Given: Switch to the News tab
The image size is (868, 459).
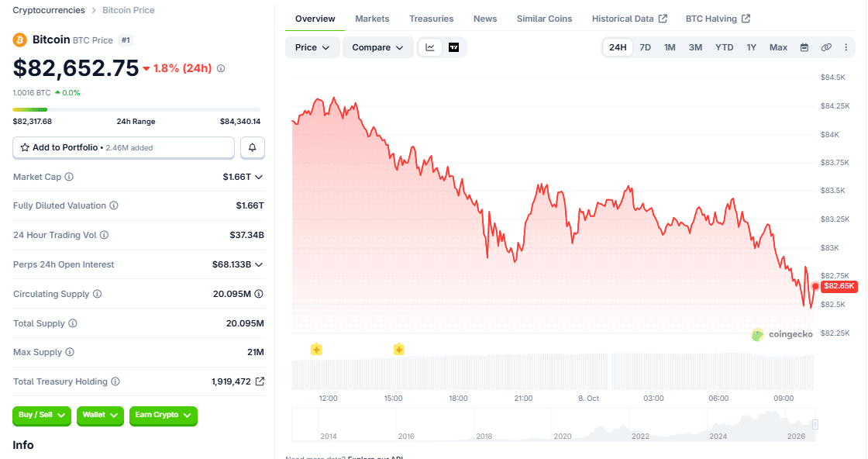Looking at the screenshot, I should pyautogui.click(x=485, y=19).
